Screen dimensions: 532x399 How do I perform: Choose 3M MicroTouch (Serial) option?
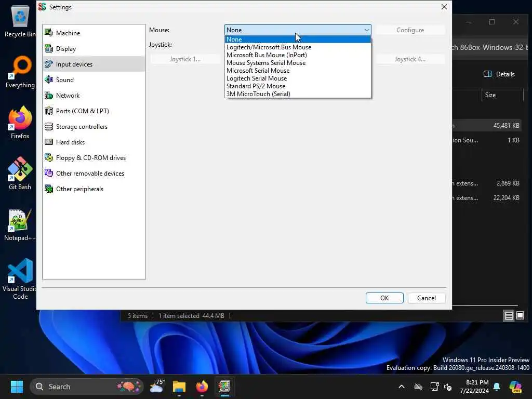coord(298,94)
